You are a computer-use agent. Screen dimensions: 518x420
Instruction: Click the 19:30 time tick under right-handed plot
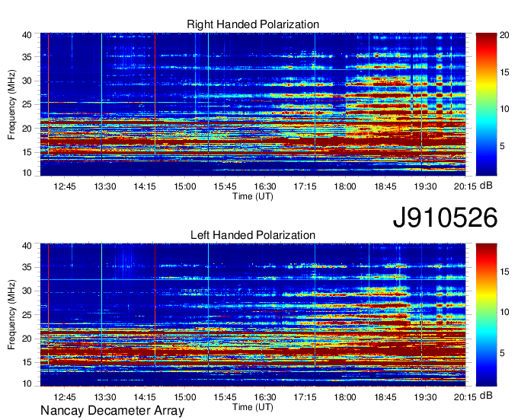click(x=425, y=186)
